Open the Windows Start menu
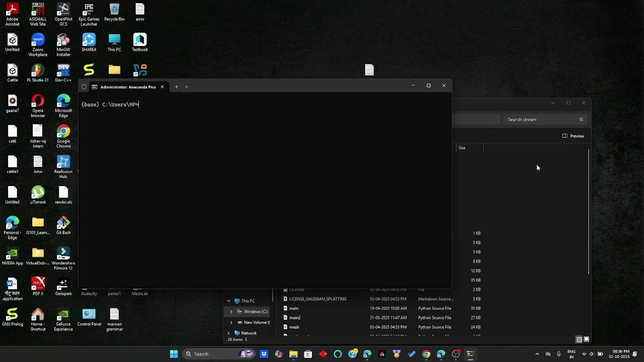Screen dimensions: 644x362 tap(174, 354)
